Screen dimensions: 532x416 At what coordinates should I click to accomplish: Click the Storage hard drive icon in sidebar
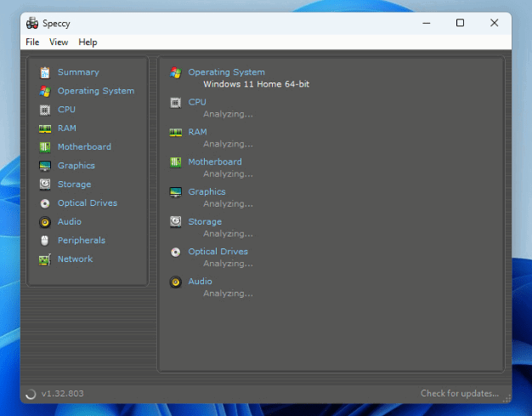(x=45, y=185)
